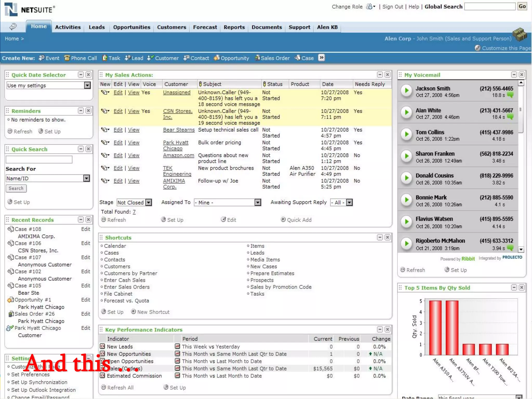Click the Bear Stearns customer link

click(x=178, y=130)
